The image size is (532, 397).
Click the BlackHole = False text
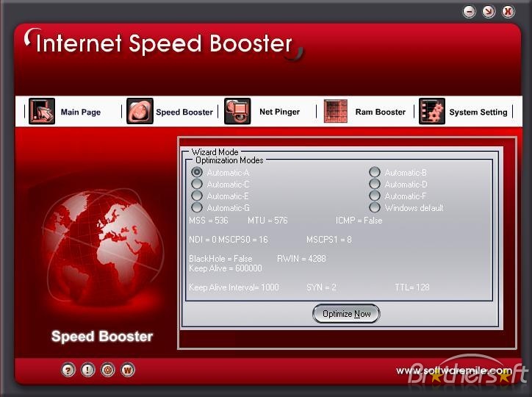pos(220,259)
